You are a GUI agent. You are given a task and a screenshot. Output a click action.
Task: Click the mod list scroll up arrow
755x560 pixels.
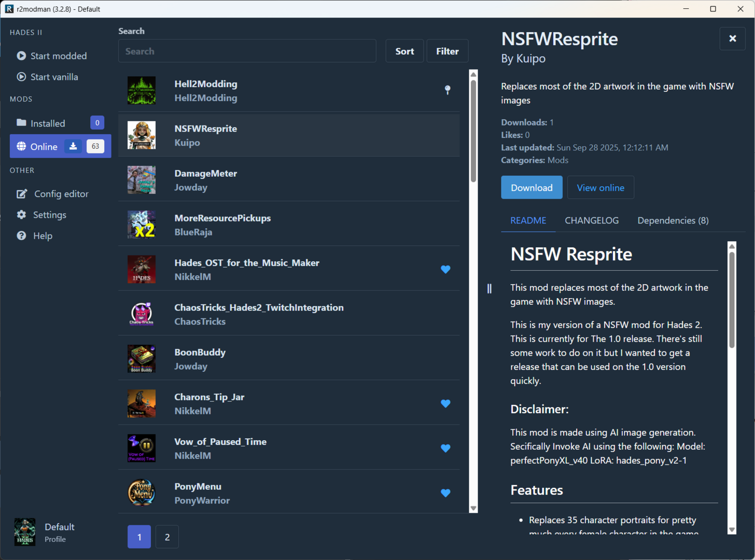473,74
